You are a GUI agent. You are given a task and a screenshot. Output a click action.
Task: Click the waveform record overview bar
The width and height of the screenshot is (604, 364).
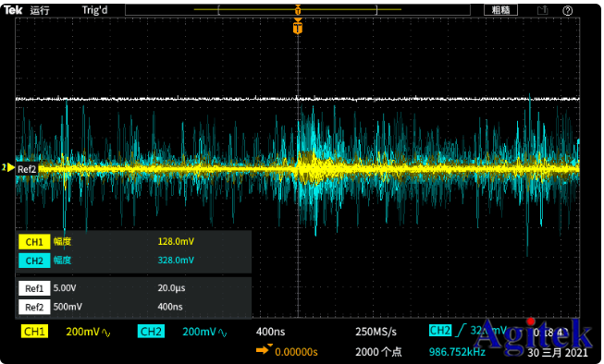coord(298,9)
